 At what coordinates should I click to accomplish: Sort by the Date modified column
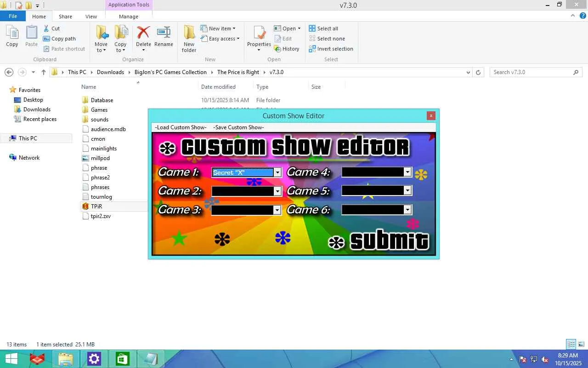click(x=218, y=87)
